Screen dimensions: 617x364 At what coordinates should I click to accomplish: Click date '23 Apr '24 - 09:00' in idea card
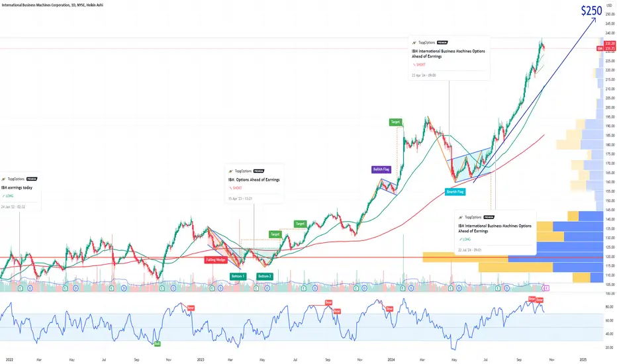[424, 75]
